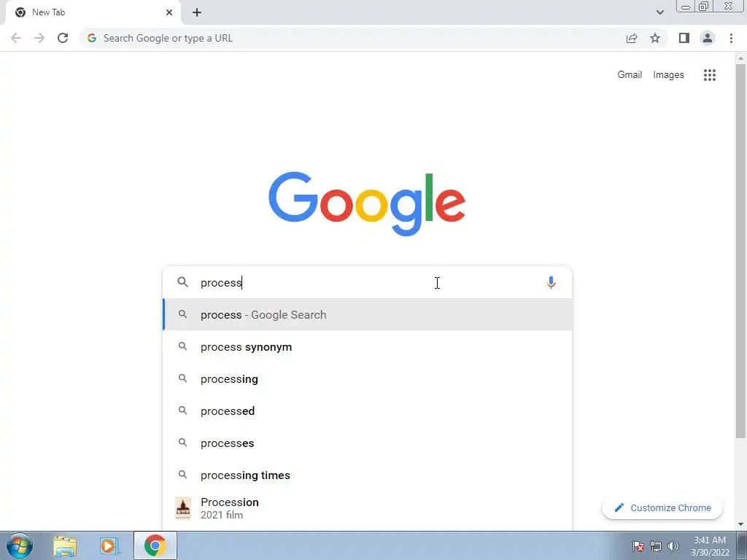Bookmark this tab with star icon
The width and height of the screenshot is (747, 560).
(x=655, y=38)
